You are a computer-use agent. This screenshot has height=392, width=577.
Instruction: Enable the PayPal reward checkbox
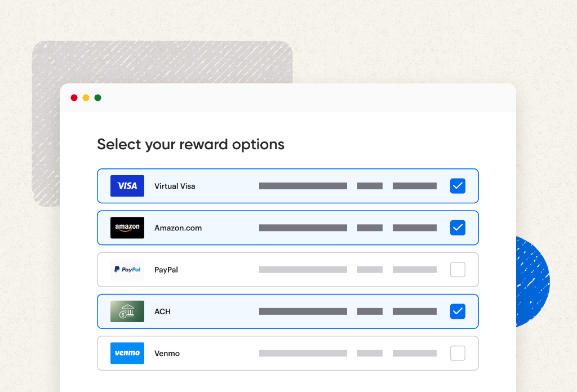458,269
